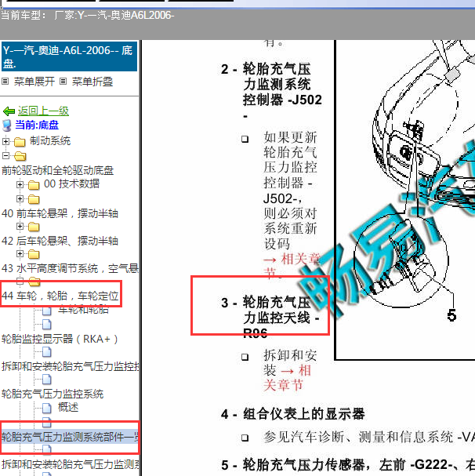Click document icon above 轮胎监控显示器（RKA+）

(47, 324)
